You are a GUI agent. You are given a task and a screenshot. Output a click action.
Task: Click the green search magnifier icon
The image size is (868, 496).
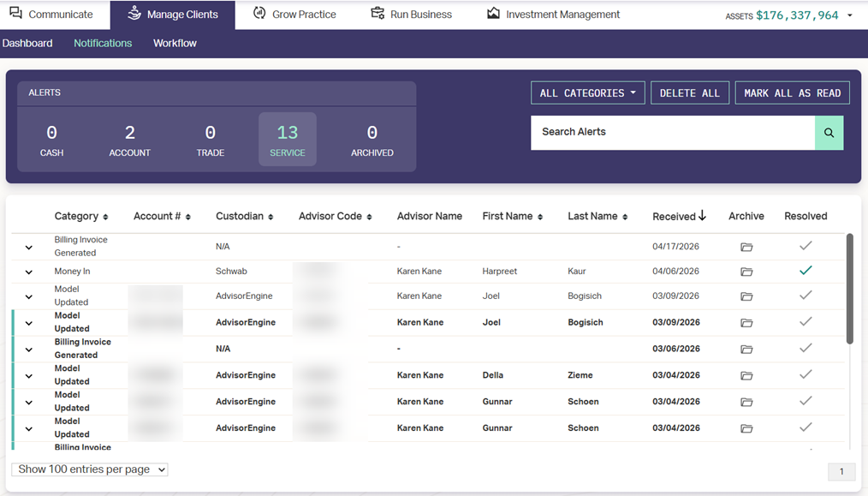coord(829,133)
